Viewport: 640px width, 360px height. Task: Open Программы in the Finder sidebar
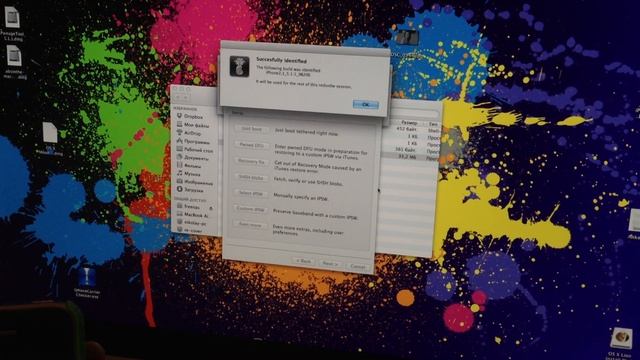pos(193,142)
